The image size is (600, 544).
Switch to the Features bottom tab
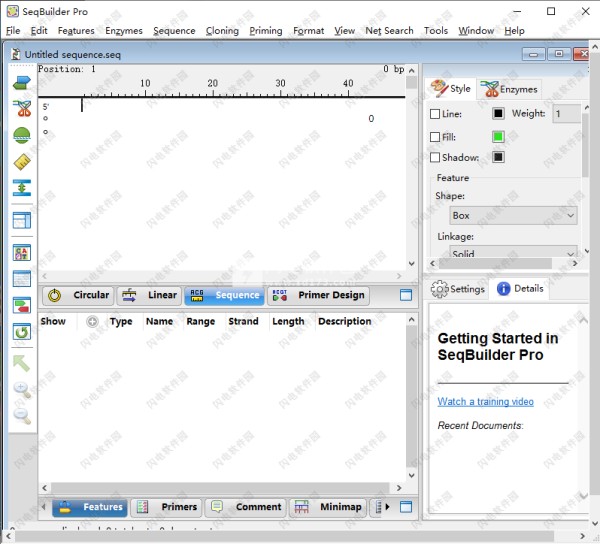coord(90,507)
